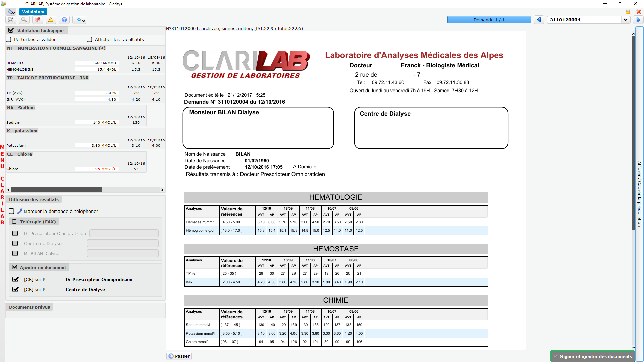The image size is (644, 362).
Task: Click the Diffusion des résultats panel header
Action: (x=34, y=200)
